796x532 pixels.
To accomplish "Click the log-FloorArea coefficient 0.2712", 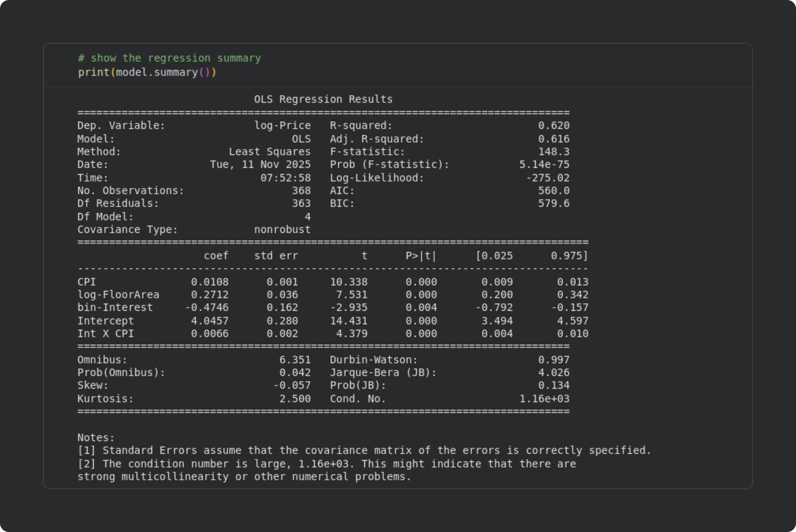I will pos(209,295).
